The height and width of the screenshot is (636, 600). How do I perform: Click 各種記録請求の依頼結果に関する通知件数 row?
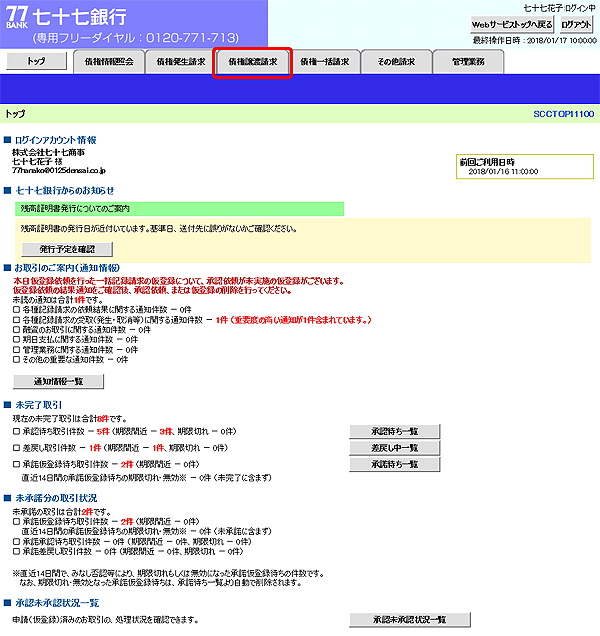tap(102, 309)
